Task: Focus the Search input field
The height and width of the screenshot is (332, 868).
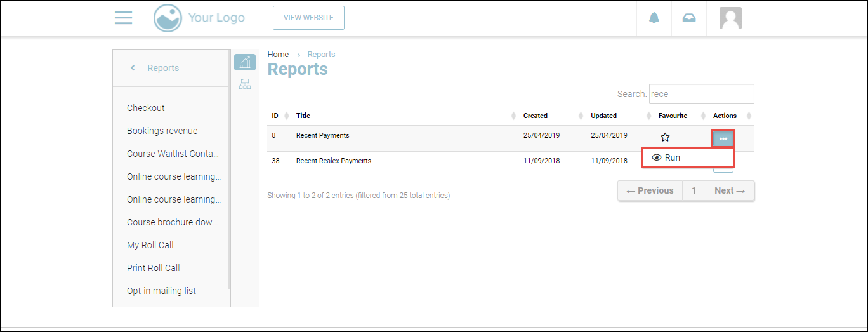Action: click(701, 94)
